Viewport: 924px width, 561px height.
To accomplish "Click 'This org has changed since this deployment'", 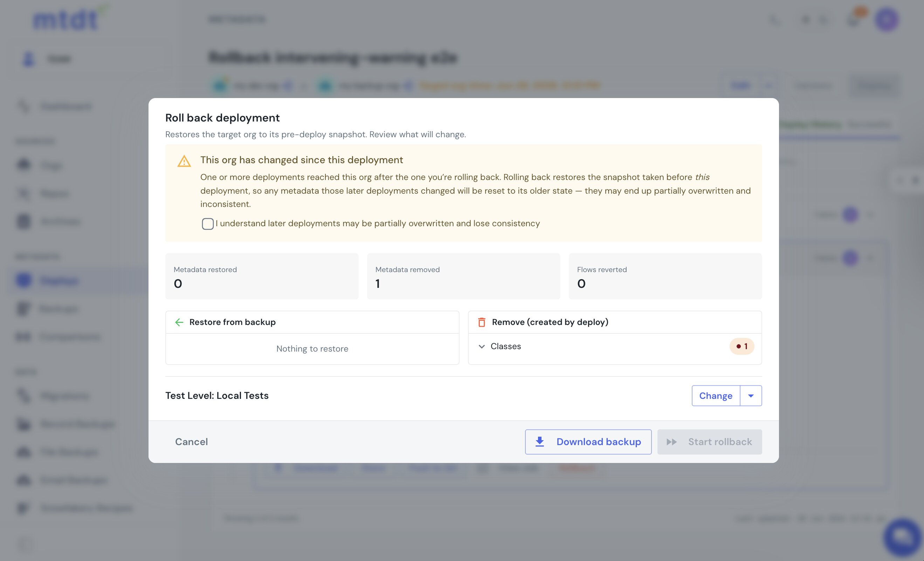I will coord(302,160).
